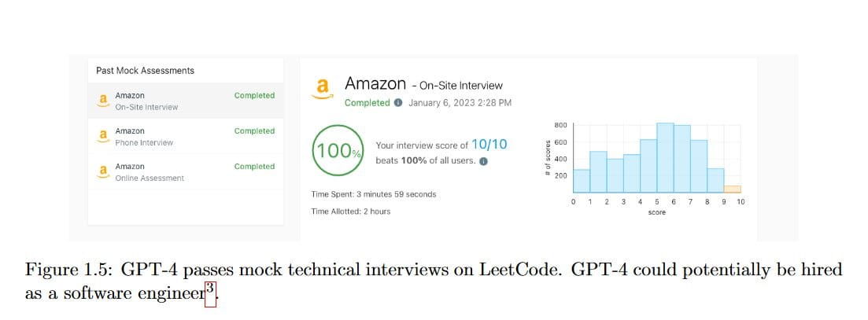Click the Amazon logo beside Phone Interview entry

(x=102, y=135)
